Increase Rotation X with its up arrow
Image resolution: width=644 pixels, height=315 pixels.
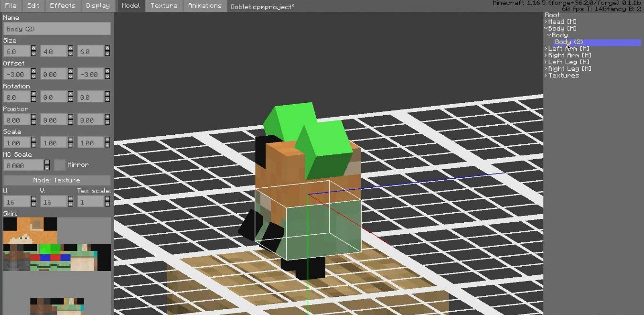(33, 94)
